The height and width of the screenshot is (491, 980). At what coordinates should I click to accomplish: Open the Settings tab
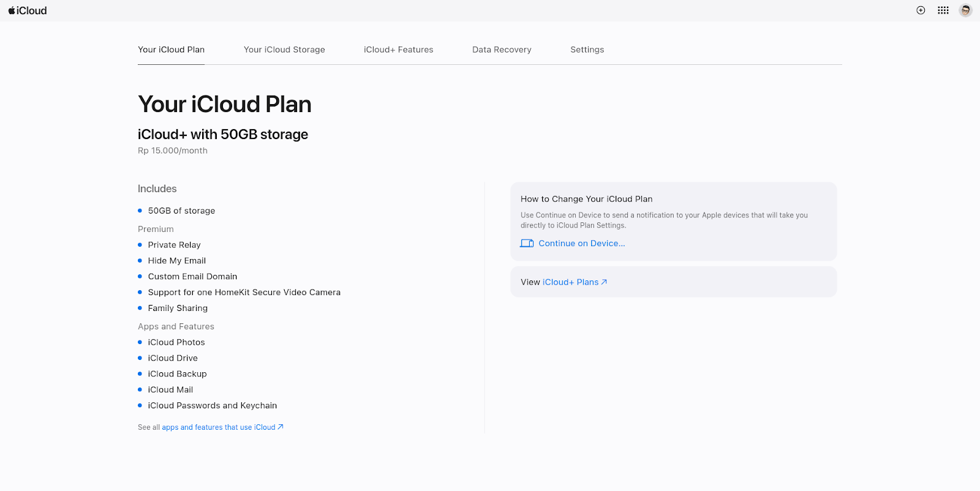(587, 50)
